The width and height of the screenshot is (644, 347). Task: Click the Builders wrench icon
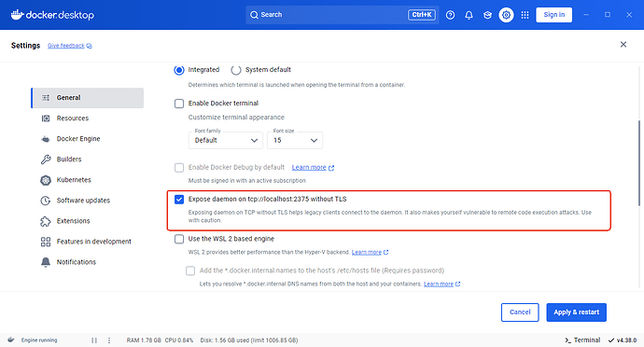[x=46, y=160]
